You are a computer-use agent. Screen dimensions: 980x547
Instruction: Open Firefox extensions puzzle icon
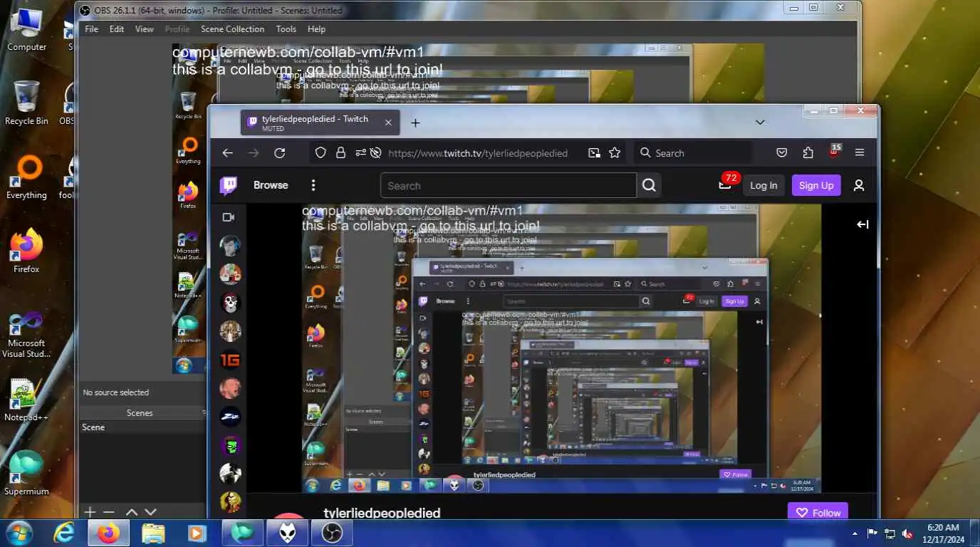click(x=808, y=153)
